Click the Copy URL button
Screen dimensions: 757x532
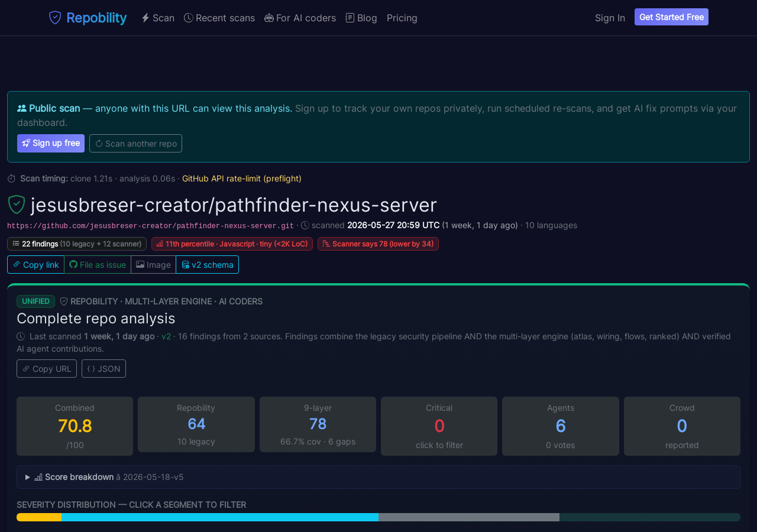point(47,368)
